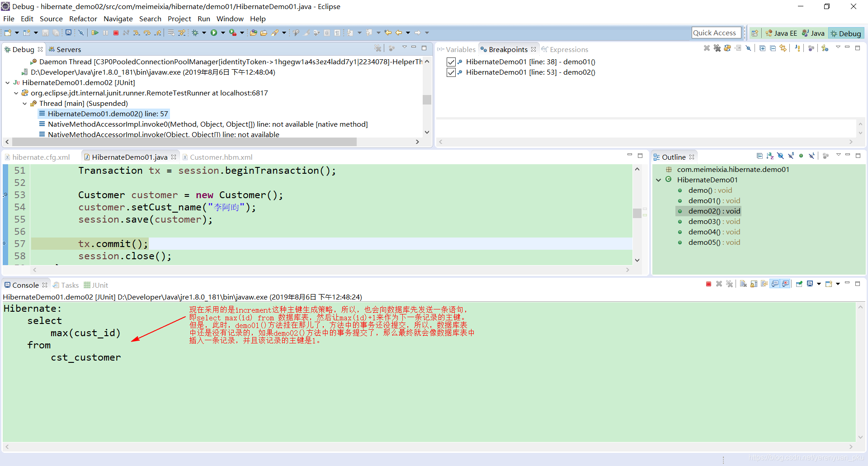Viewport: 868px width, 466px height.
Task: Toggle Show Working Sets in Breakpoints view
Action: (x=811, y=48)
